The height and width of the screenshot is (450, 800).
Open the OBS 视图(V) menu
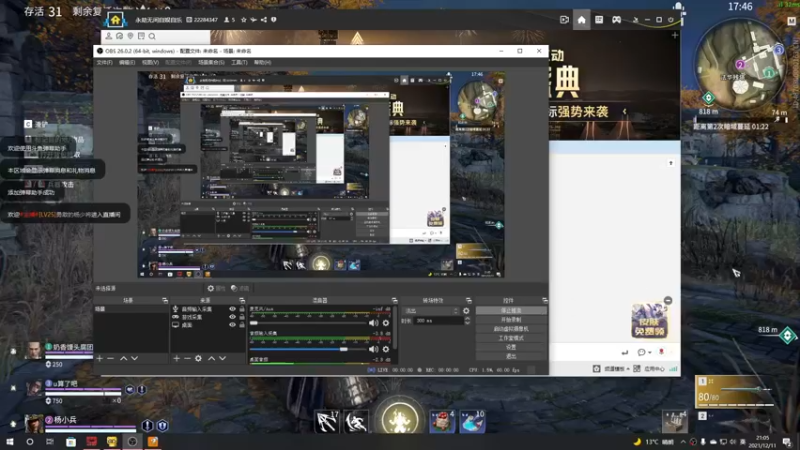pos(150,62)
